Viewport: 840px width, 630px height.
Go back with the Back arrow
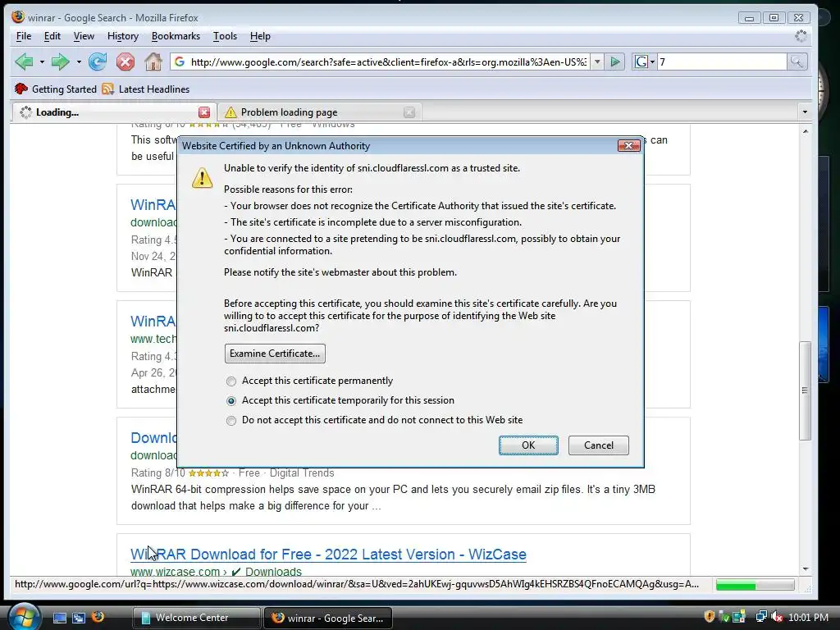pos(24,62)
